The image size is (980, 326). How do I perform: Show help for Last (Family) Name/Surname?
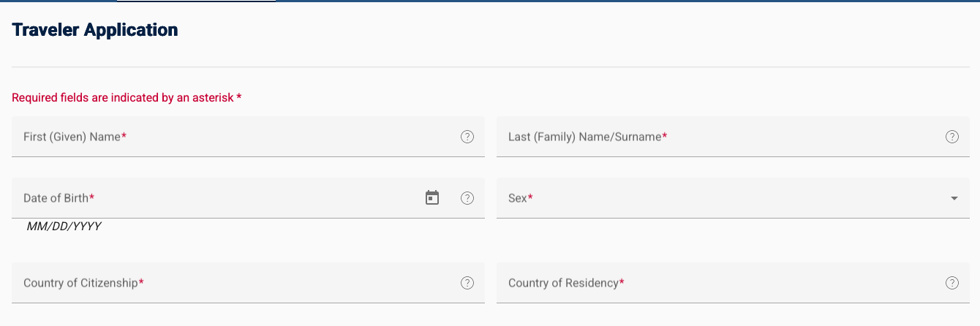tap(952, 137)
